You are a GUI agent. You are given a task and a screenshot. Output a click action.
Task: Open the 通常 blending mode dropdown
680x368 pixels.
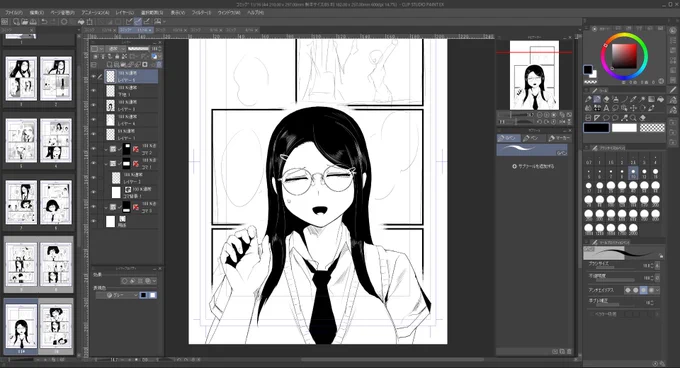click(116, 49)
